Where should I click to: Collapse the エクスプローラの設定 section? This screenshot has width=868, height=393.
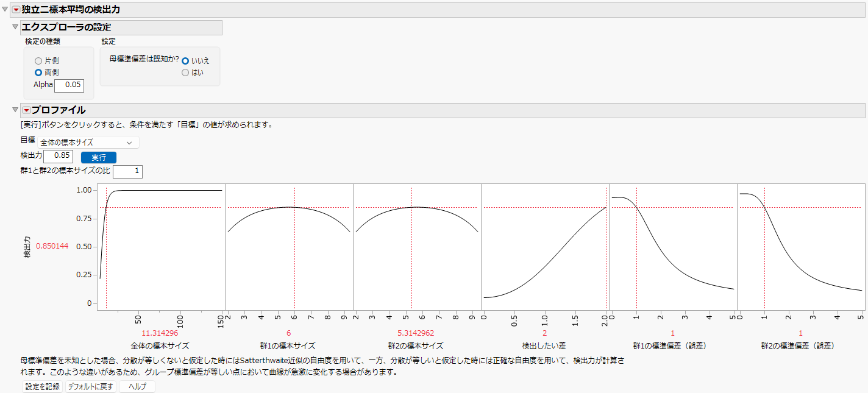pyautogui.click(x=15, y=27)
